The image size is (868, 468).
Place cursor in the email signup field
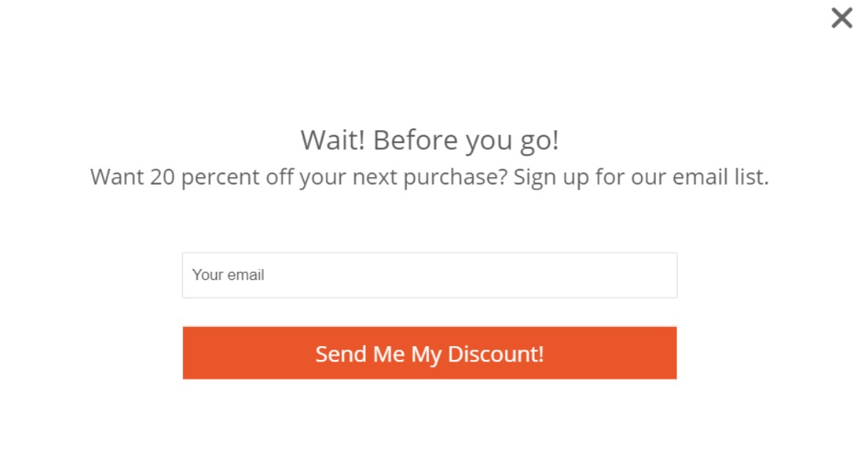[x=429, y=276]
